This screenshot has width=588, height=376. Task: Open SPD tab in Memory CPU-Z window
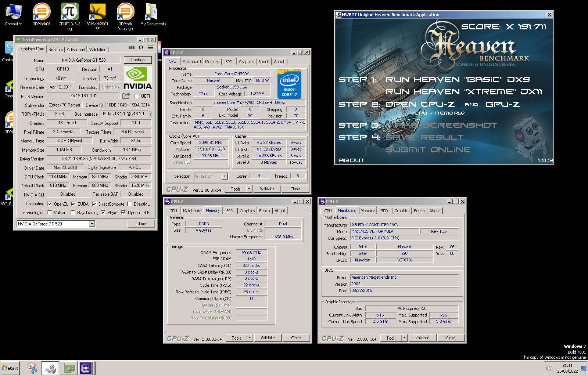pyautogui.click(x=230, y=211)
